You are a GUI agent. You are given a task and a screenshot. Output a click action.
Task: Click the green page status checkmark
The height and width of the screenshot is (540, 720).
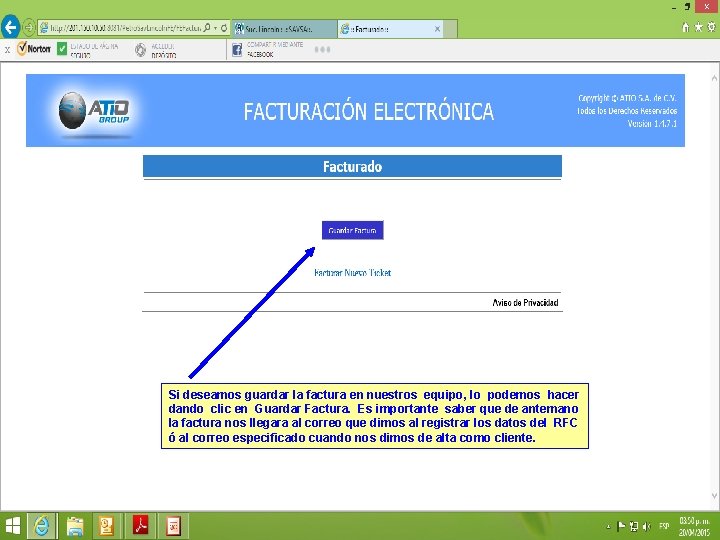click(x=62, y=49)
